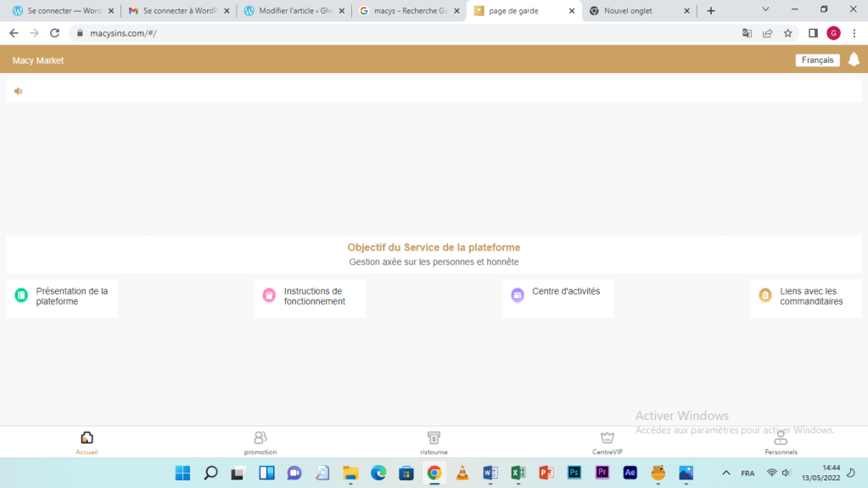Open the CentreVIP crown icon
This screenshot has height=488, width=868.
point(608,438)
